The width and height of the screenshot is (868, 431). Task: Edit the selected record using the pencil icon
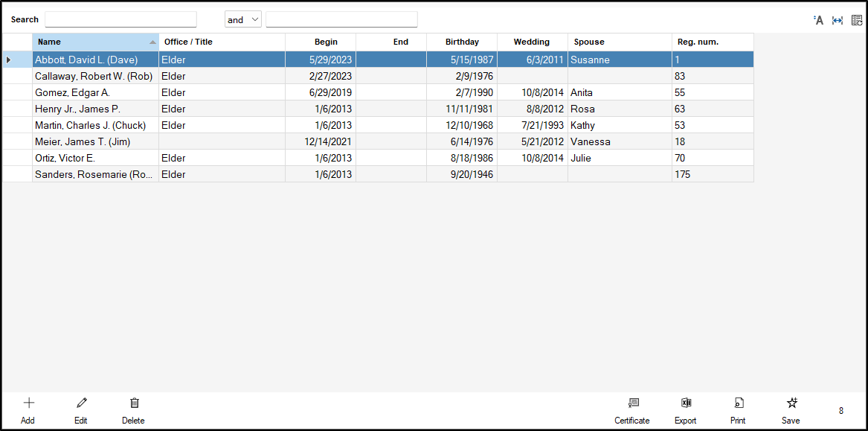coord(81,410)
